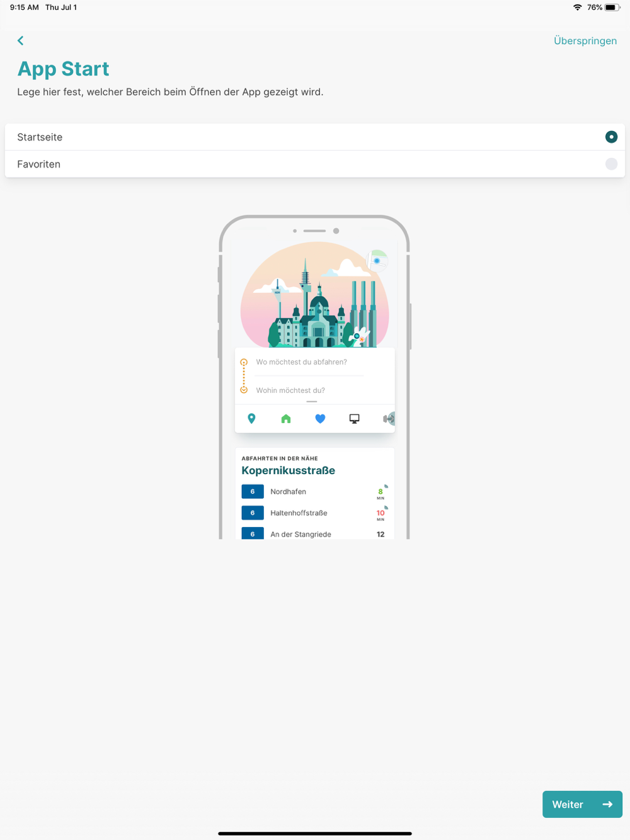Select the line 6 badge for Nordhafen
The height and width of the screenshot is (840, 630).
(253, 492)
